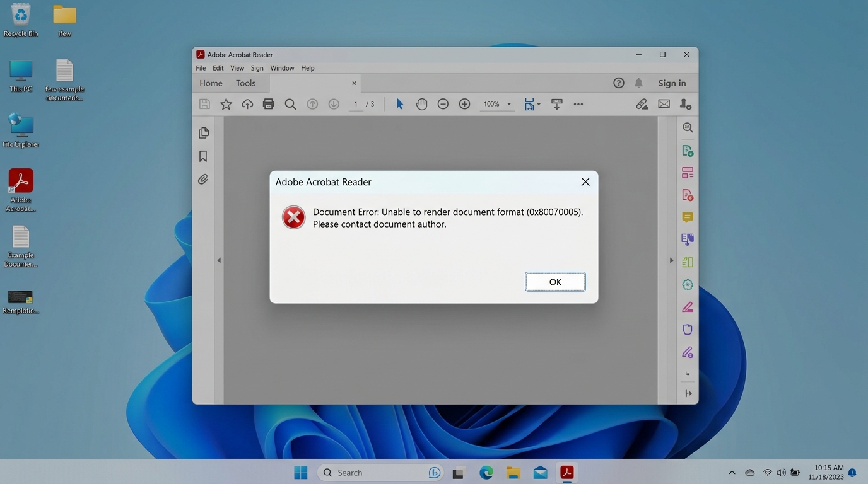Show more tools down arrow in right pane
This screenshot has width=868, height=484.
688,374
